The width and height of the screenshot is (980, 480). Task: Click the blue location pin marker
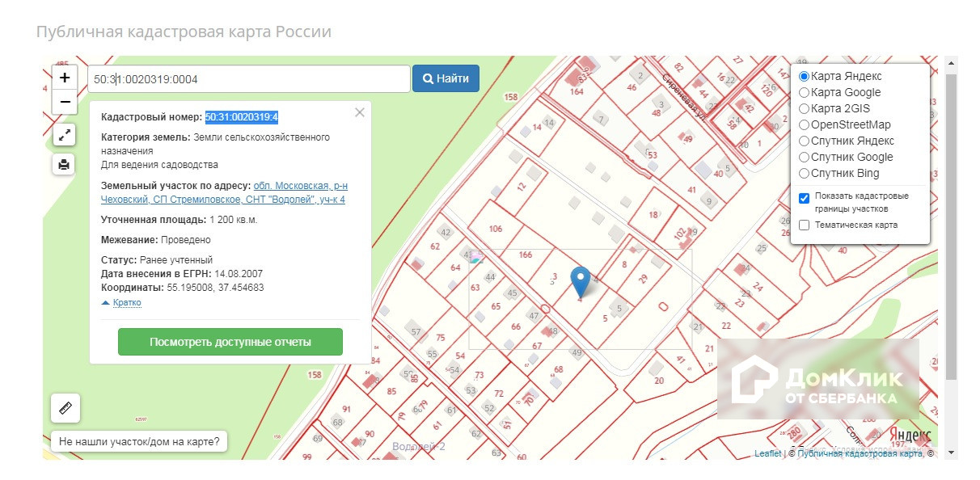pyautogui.click(x=581, y=282)
